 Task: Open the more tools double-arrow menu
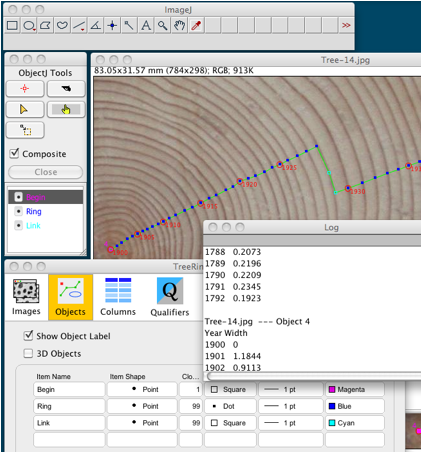tap(346, 25)
